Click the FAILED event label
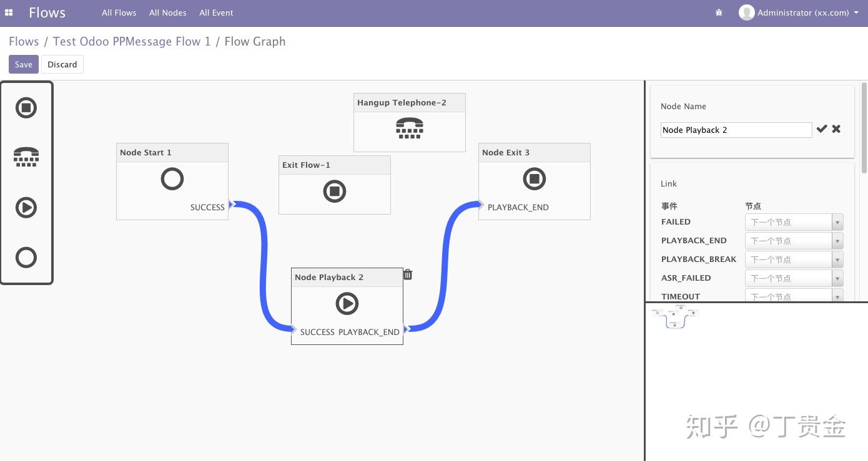The width and height of the screenshot is (868, 461). click(676, 222)
